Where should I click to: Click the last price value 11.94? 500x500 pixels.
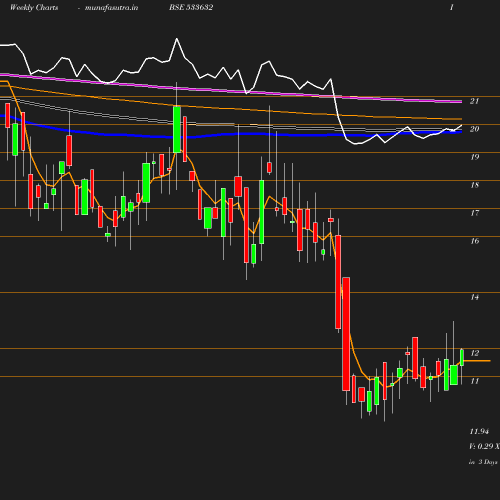[x=479, y=431]
